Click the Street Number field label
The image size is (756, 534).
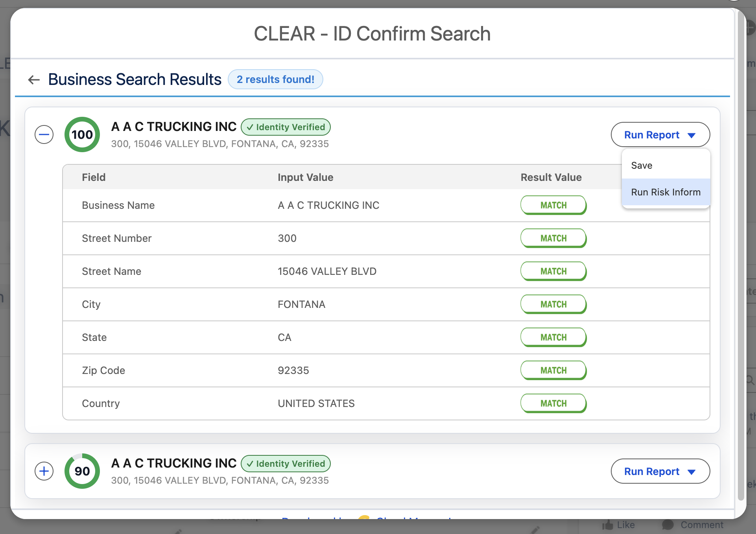click(117, 238)
